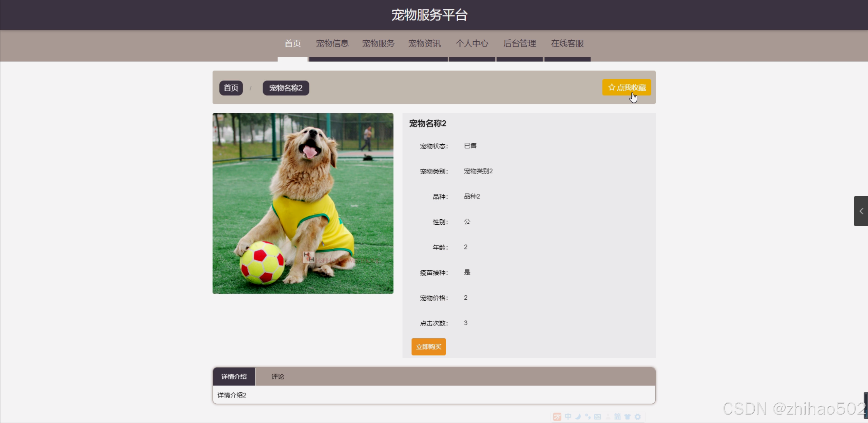Screen dimensions: 868x423
Task: Click the 宠物名称2 breadcrumb item
Action: click(x=286, y=88)
